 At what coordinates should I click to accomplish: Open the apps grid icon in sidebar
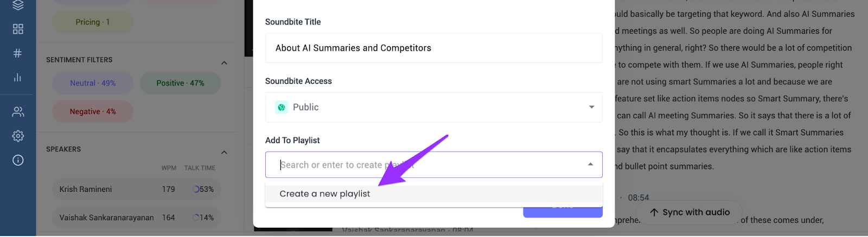(18, 29)
